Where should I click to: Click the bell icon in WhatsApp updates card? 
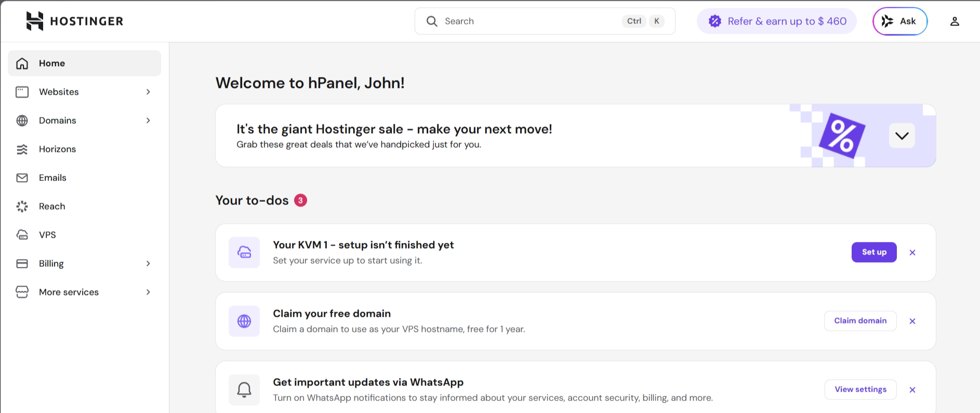[x=244, y=390]
